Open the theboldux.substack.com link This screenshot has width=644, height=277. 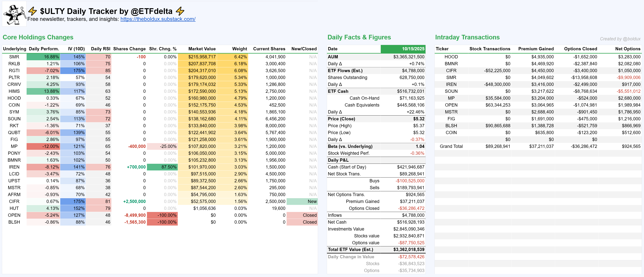(x=158, y=19)
